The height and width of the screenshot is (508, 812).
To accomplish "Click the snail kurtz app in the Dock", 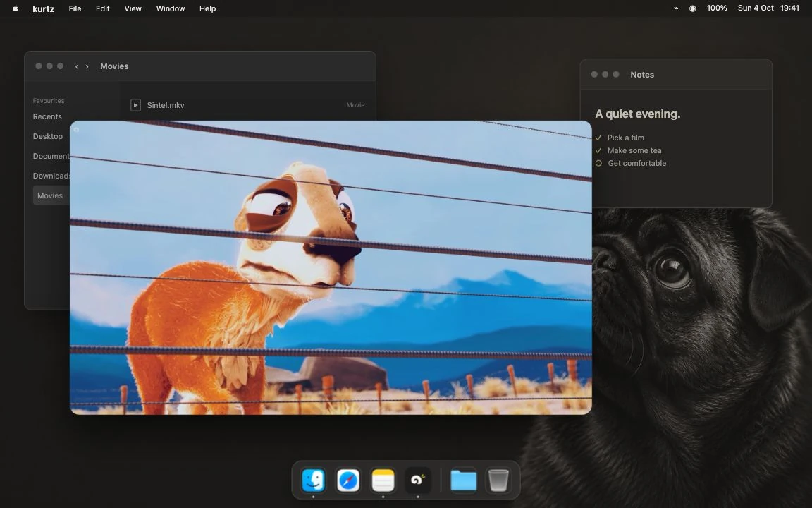I will [418, 480].
